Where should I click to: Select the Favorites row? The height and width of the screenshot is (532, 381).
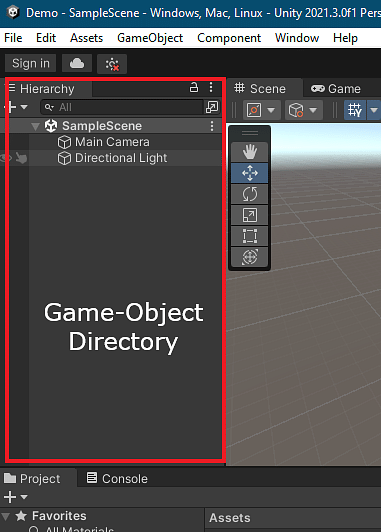(102, 516)
